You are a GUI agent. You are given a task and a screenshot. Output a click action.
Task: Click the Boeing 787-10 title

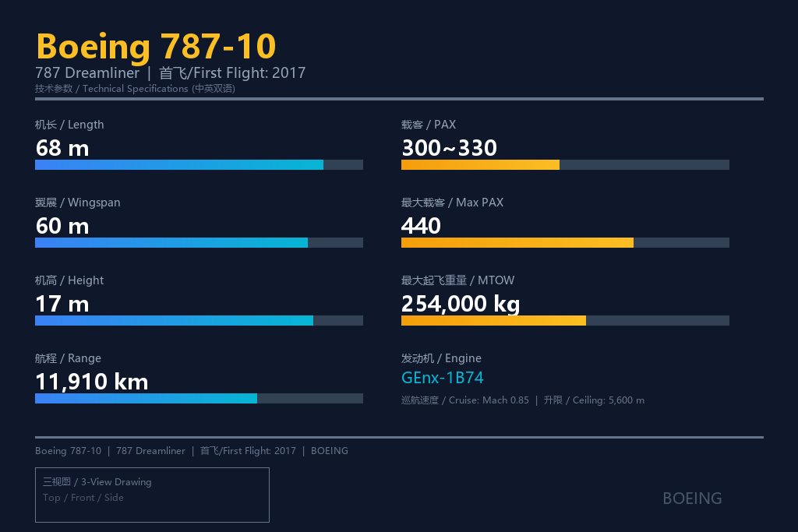coord(156,46)
